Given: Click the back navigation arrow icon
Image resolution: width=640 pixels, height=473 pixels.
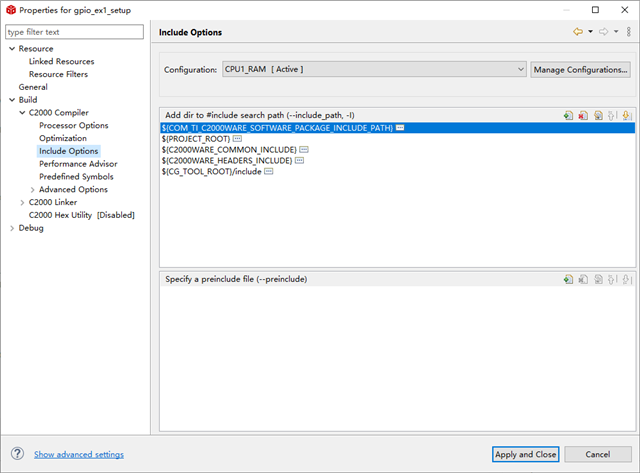Looking at the screenshot, I should point(577,32).
